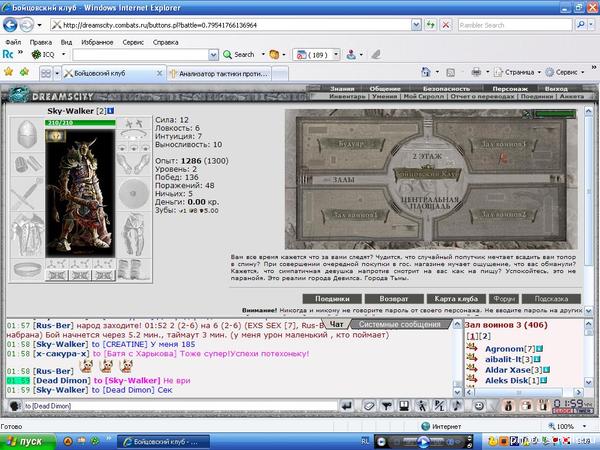Click the money bag icon in chat bar
Image resolution: width=600 pixels, height=450 pixels.
[x=508, y=406]
